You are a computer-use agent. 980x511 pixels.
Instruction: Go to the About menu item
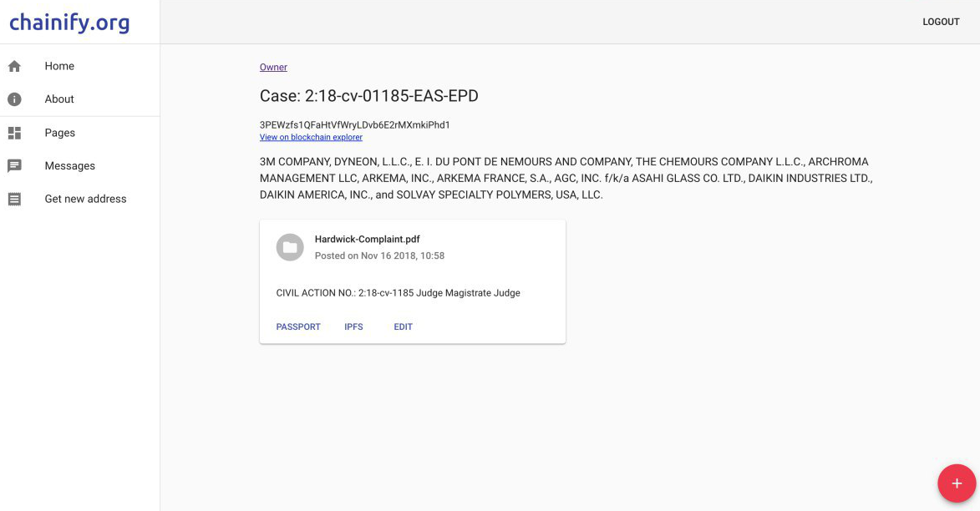[59, 99]
